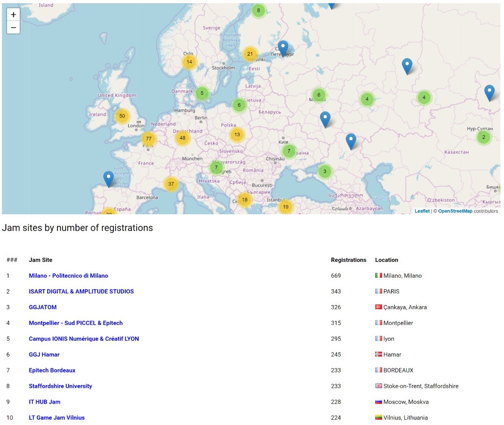Click the Russian flag beside Moscow, Moskva
504x425 pixels.
pyautogui.click(x=378, y=402)
